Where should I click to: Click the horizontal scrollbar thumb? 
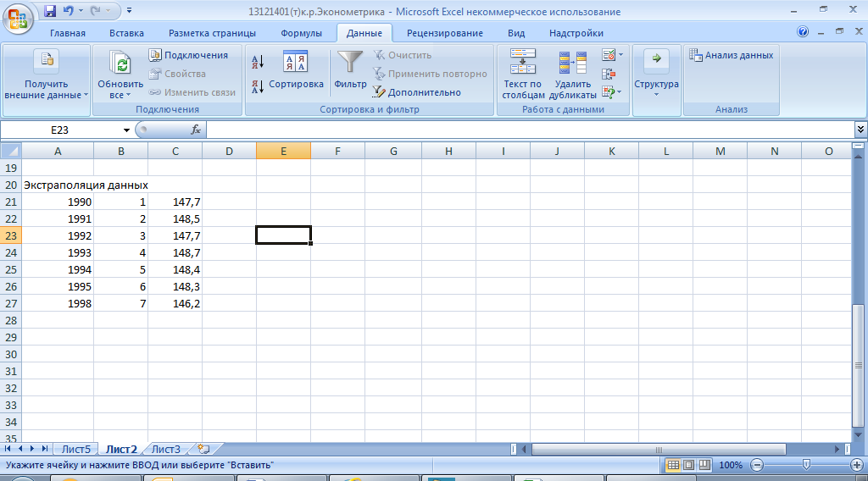tap(659, 450)
